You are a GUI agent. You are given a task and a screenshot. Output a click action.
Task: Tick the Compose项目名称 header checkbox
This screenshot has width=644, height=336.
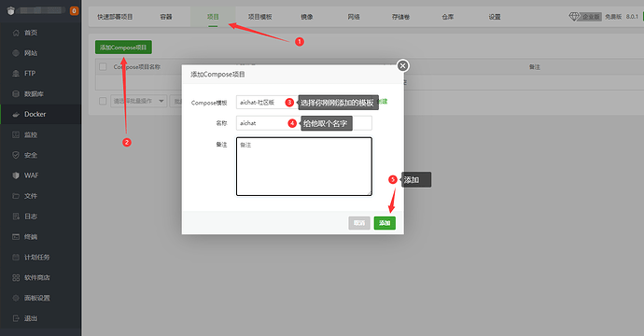[103, 66]
